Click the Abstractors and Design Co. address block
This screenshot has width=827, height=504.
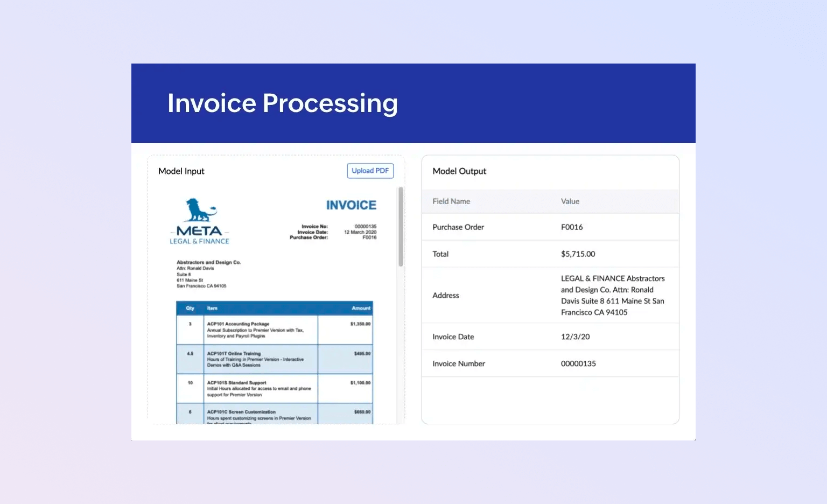point(208,274)
